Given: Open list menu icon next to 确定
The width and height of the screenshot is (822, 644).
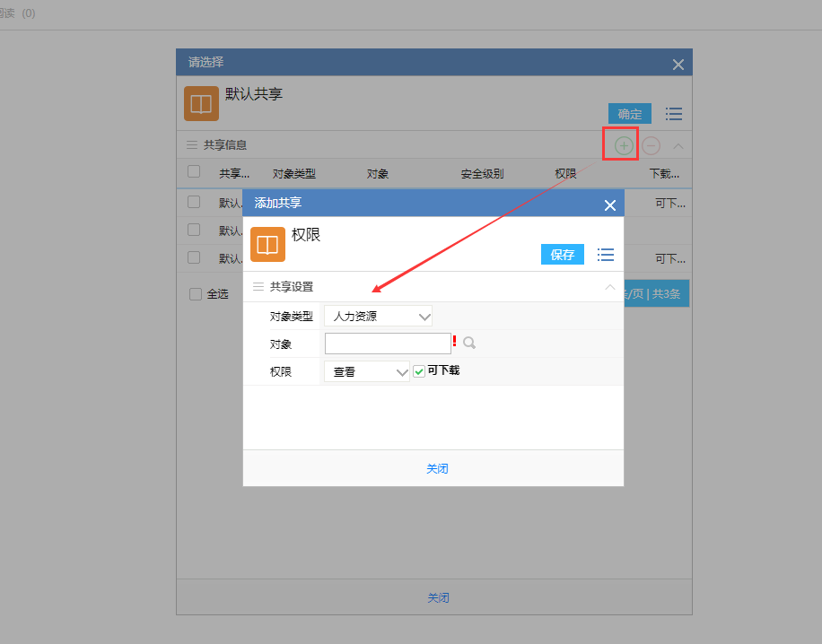Looking at the screenshot, I should click(x=674, y=114).
